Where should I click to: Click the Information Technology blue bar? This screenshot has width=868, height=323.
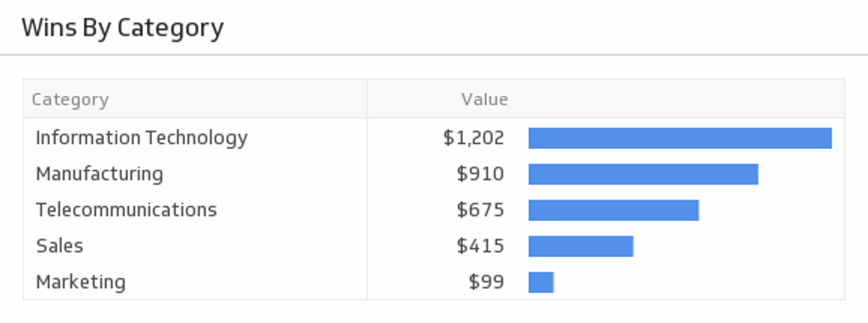tap(680, 138)
